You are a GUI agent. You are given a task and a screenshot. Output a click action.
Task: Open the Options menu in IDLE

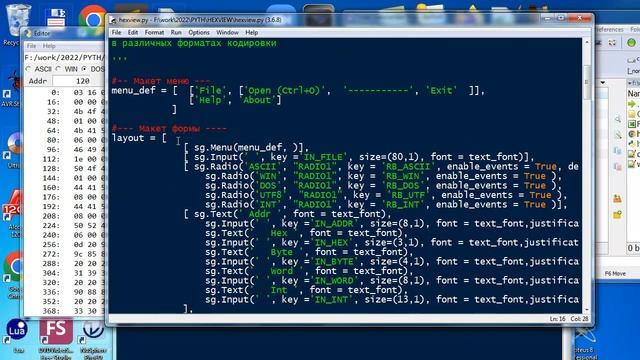pos(199,33)
